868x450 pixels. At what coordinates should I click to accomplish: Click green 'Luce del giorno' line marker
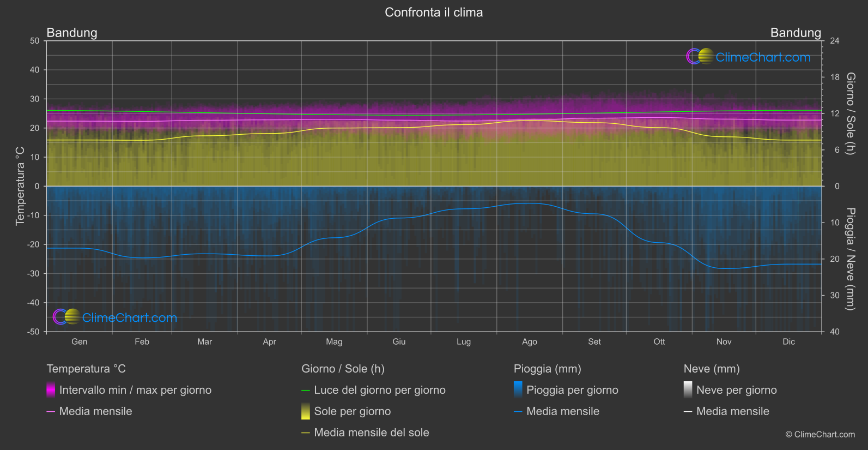[306, 391]
